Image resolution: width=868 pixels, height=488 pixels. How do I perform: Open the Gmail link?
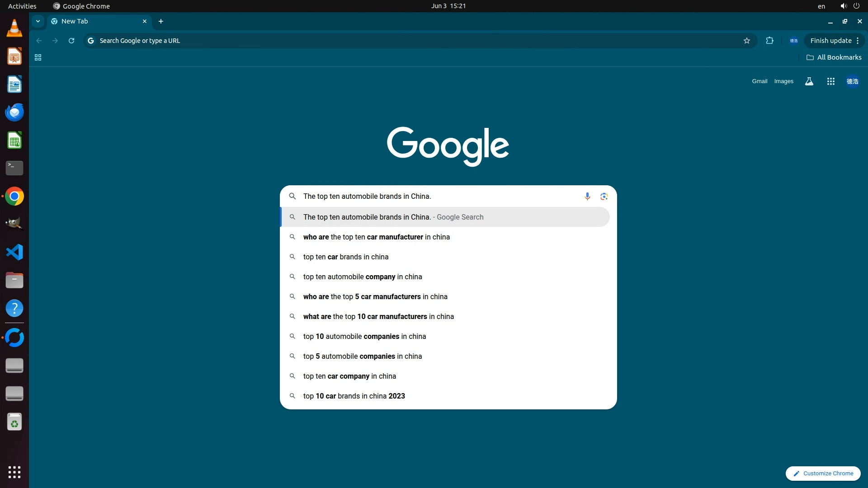(759, 81)
